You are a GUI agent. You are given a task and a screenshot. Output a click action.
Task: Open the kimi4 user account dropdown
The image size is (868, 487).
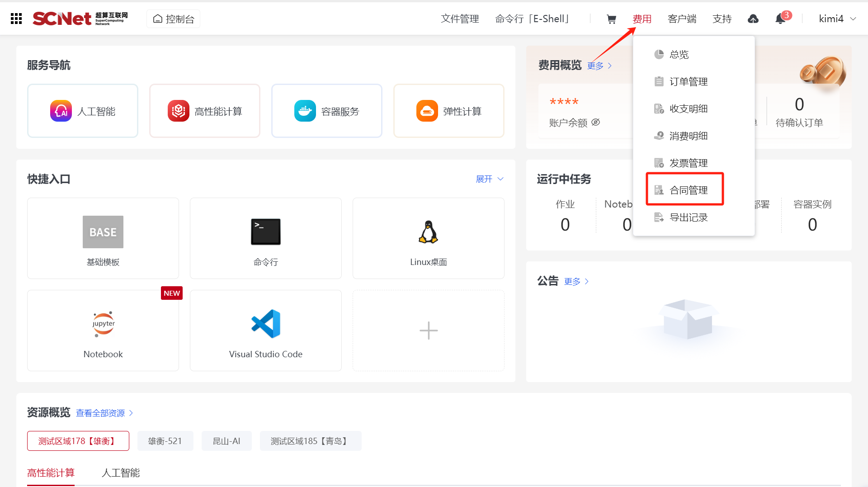pyautogui.click(x=837, y=19)
